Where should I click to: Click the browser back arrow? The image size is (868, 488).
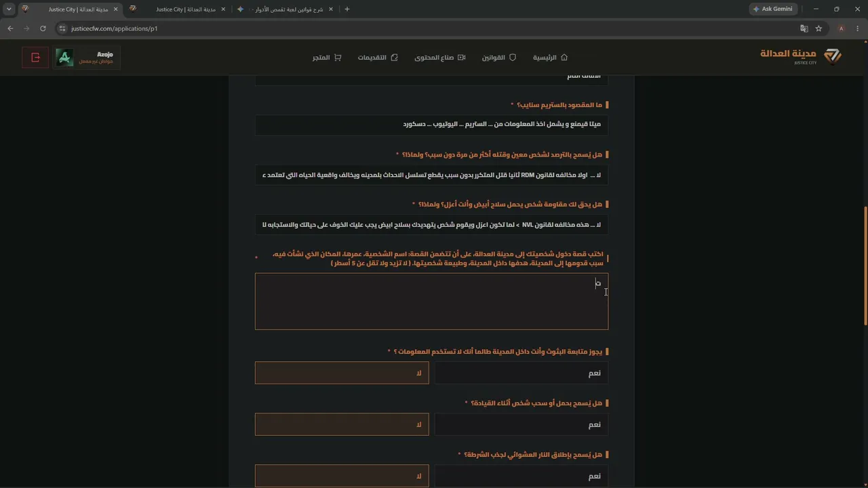10,28
